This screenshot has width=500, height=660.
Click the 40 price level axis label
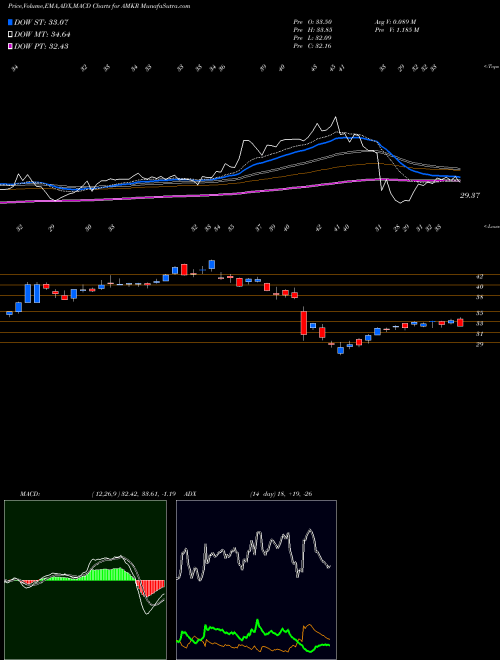pyautogui.click(x=479, y=287)
